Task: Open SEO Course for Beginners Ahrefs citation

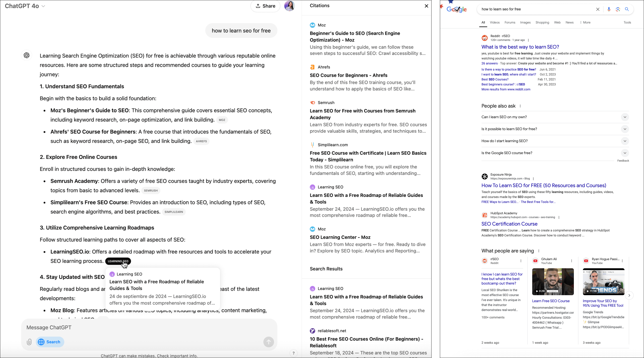Action: (x=348, y=75)
